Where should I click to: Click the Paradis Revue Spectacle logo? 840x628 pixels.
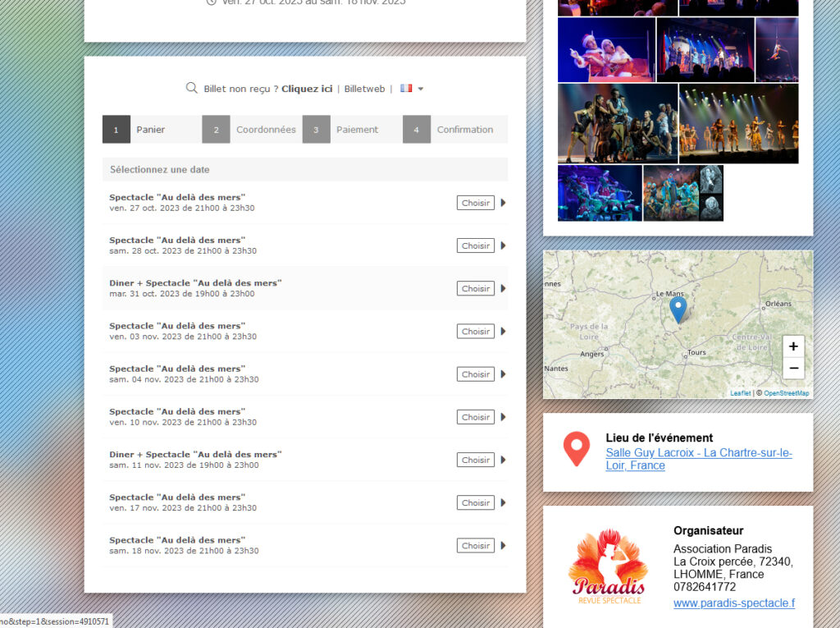click(x=609, y=567)
